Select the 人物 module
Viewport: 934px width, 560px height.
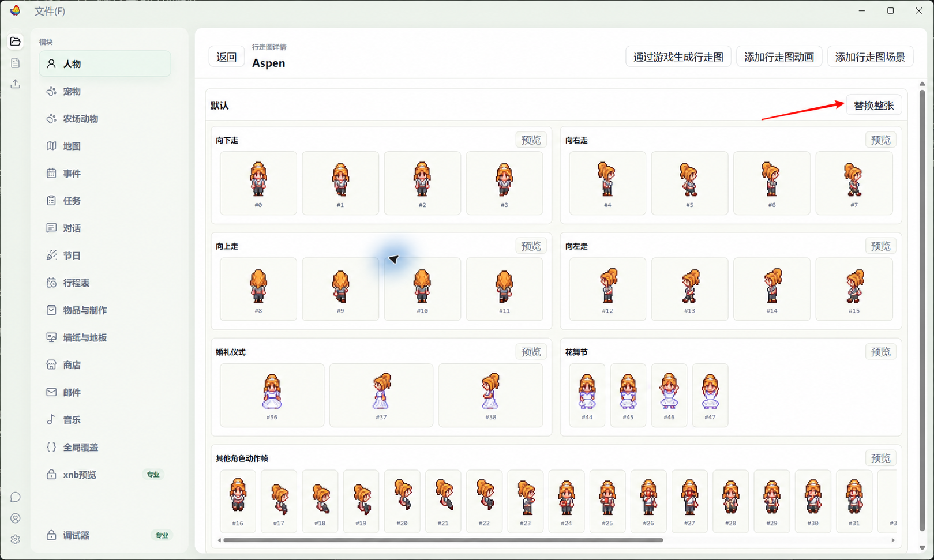pos(105,64)
